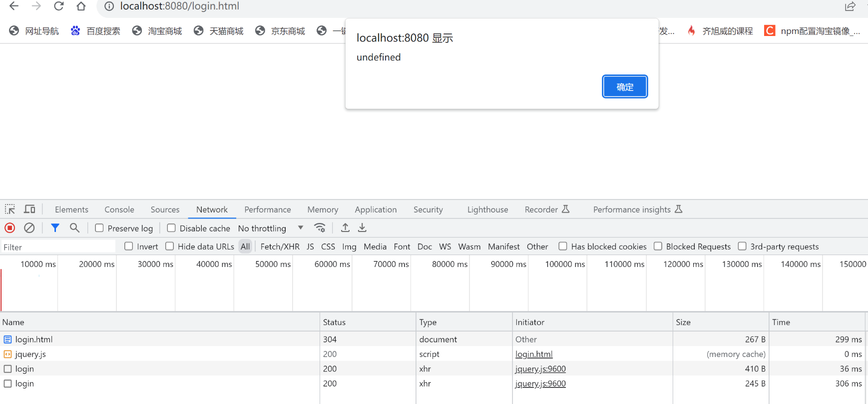Reload the page using the refresh icon
868x404 pixels.
59,6
